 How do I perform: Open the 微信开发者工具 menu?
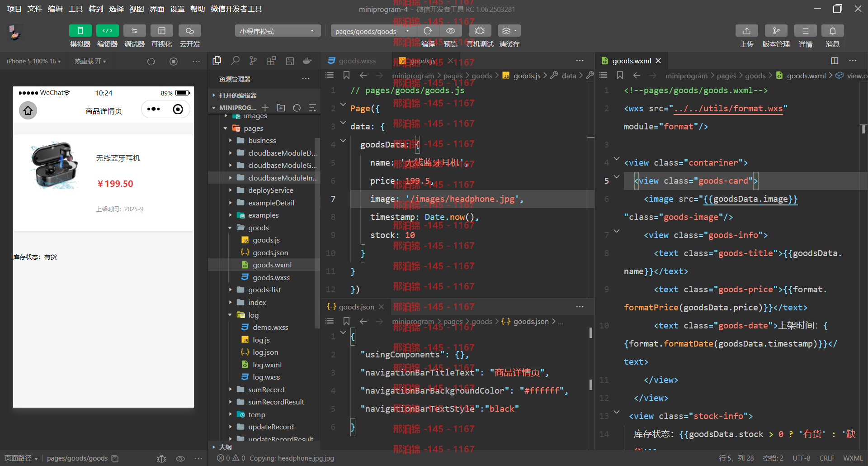[236, 9]
